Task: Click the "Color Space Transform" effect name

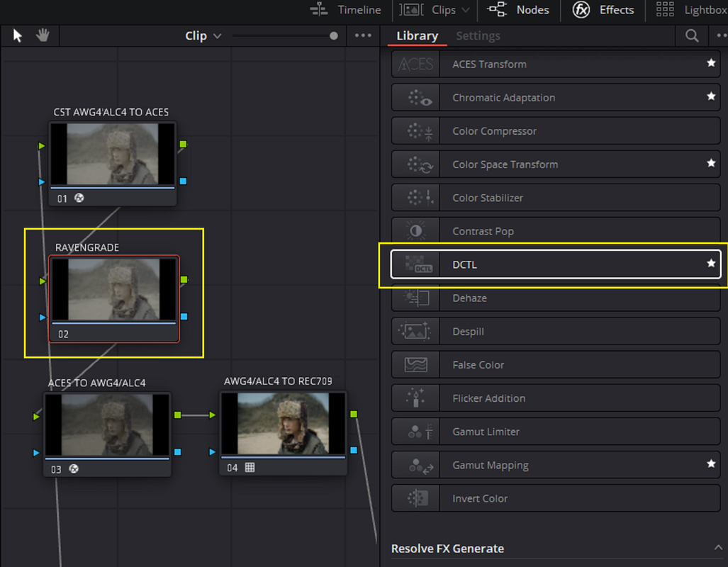Action: [505, 164]
